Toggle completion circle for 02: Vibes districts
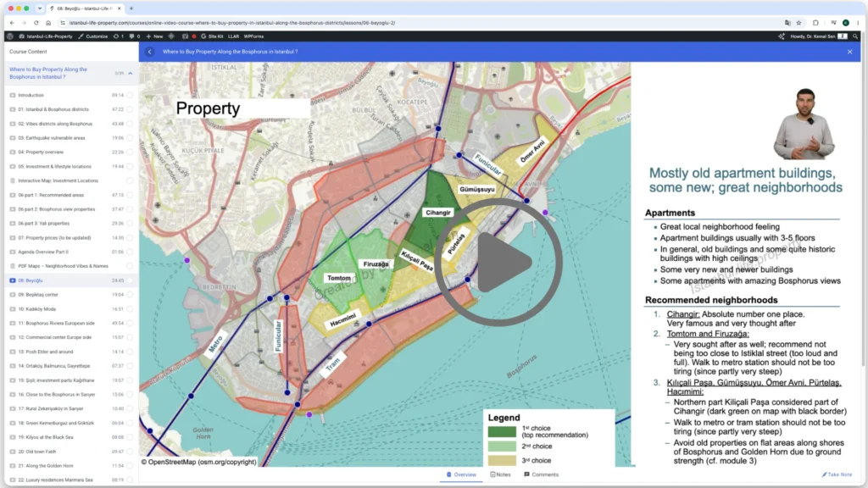Viewport: 868px width, 488px height. [x=130, y=124]
